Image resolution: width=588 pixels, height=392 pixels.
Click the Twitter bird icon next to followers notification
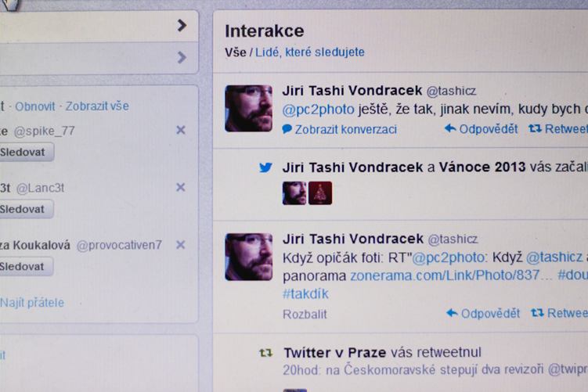[265, 167]
